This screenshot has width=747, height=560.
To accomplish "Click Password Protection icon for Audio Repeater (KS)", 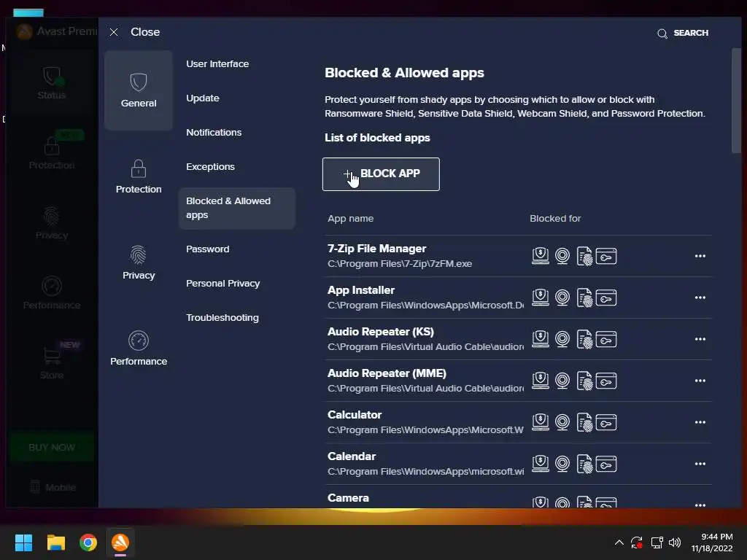I will click(x=606, y=338).
